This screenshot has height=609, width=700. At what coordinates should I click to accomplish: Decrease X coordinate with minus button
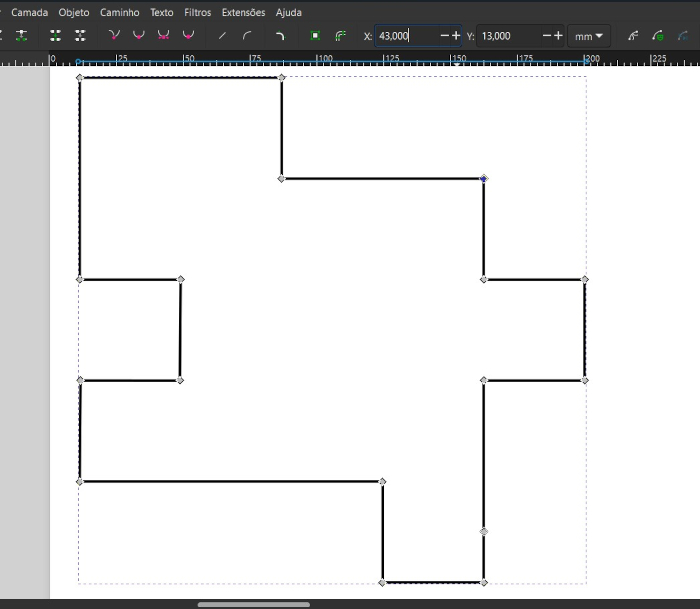coord(444,36)
